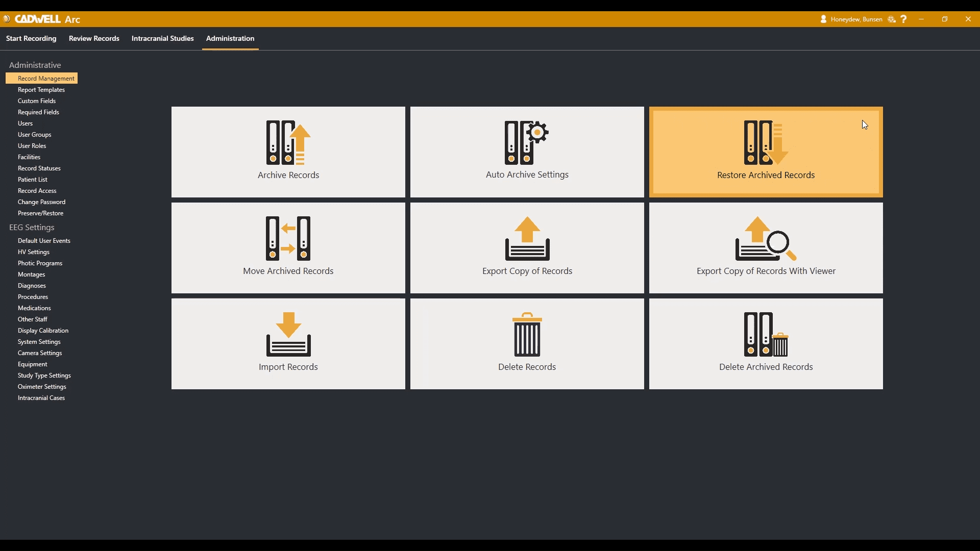Open help via the question mark icon
This screenshot has width=980, height=551.
(x=903, y=19)
